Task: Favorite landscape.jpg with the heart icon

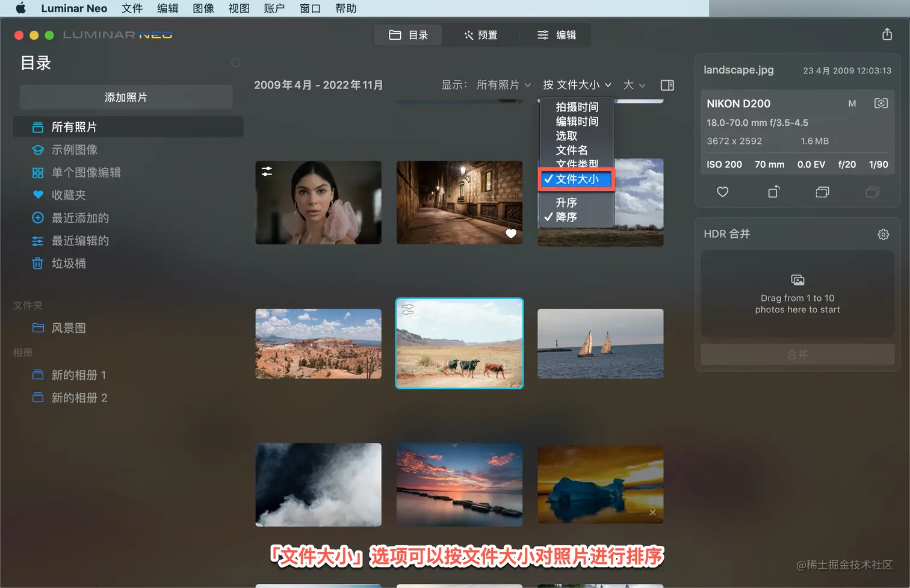Action: 722,192
